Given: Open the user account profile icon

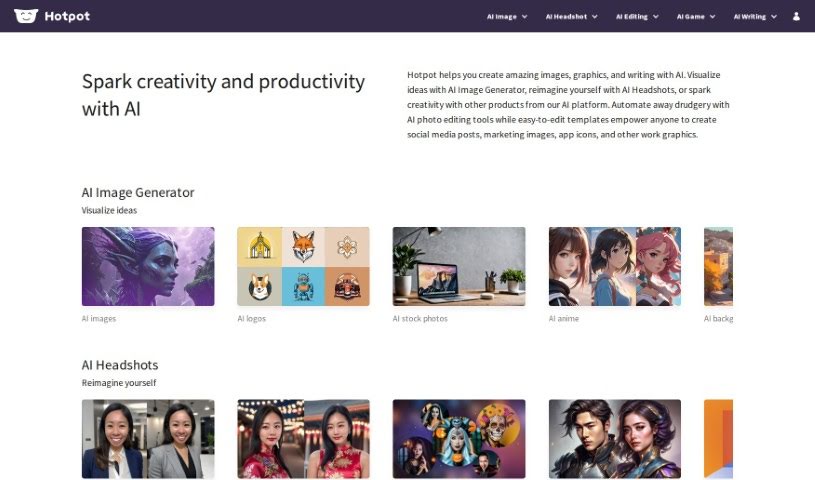Looking at the screenshot, I should click(796, 17).
